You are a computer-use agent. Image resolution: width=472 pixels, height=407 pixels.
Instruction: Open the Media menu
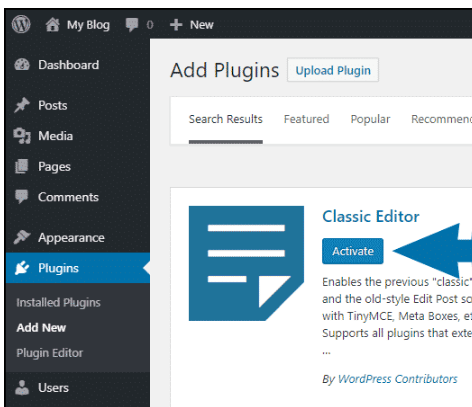coord(55,136)
